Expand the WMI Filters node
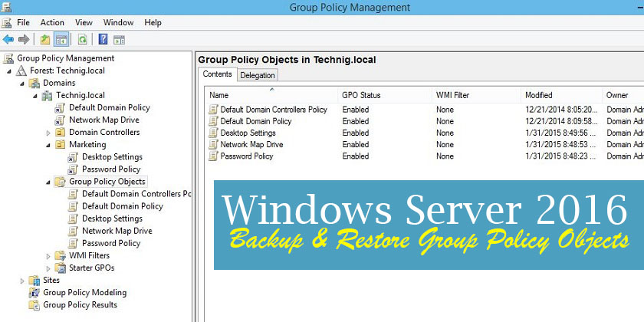Image resolution: width=644 pixels, height=322 pixels. coord(48,256)
